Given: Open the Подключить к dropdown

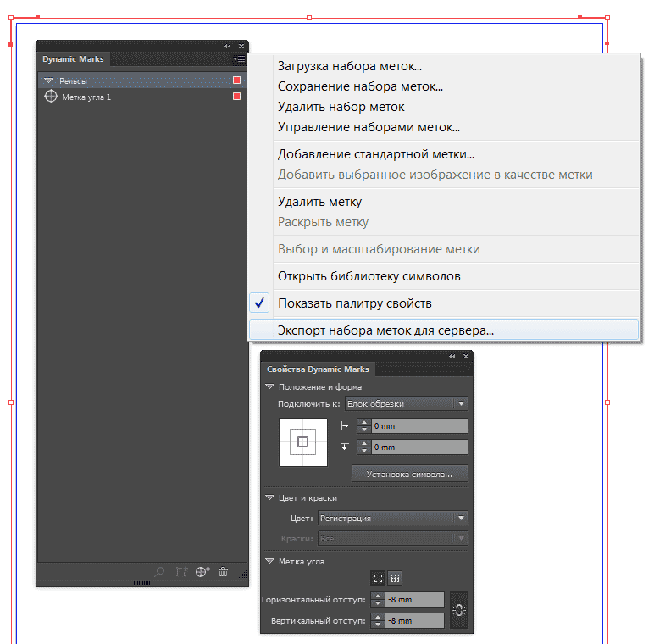Looking at the screenshot, I should point(407,403).
